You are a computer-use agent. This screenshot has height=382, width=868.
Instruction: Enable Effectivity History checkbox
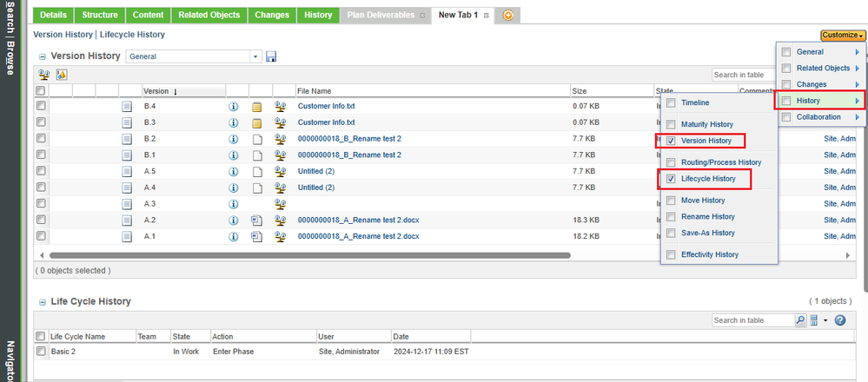click(x=671, y=255)
